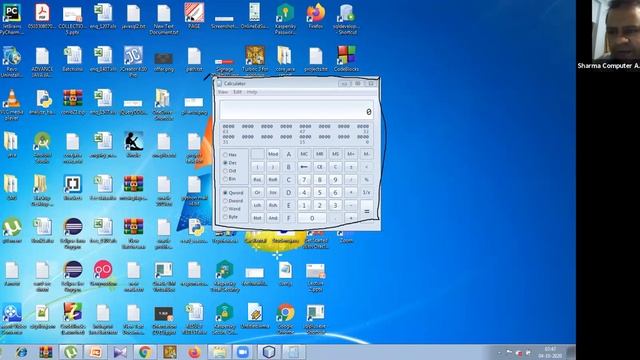Open the Calculator Help menu
Screen dimensions: 640x360
[252, 92]
